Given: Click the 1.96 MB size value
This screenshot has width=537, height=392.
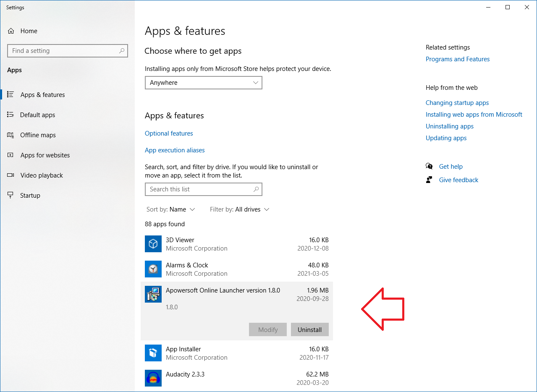Looking at the screenshot, I should click(x=318, y=290).
